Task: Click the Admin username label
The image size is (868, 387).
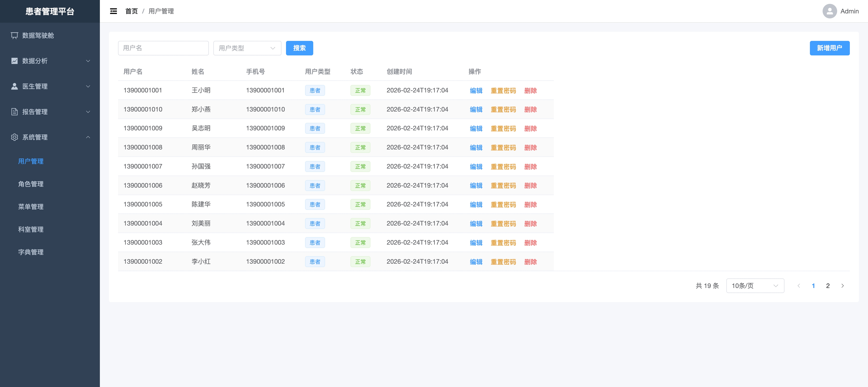Action: coord(849,11)
